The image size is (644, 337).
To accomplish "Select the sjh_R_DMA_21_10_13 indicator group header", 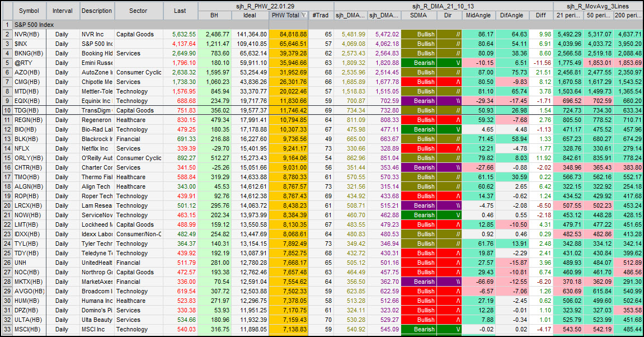I will pos(443,6).
